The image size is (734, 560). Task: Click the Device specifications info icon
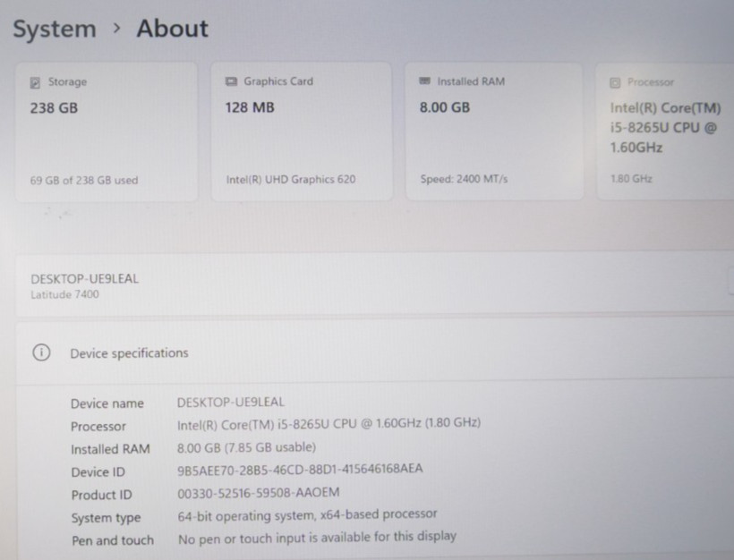[x=41, y=352]
